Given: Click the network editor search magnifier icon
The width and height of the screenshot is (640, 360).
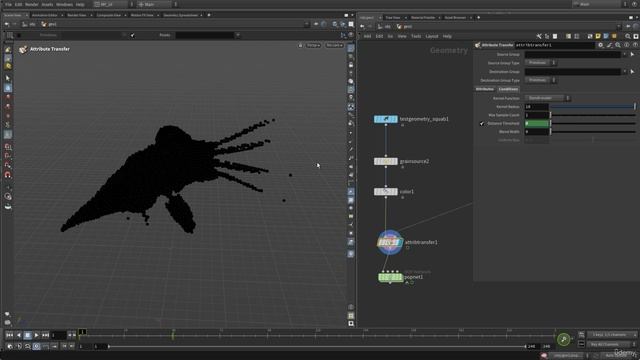Looking at the screenshot, I should 628,36.
